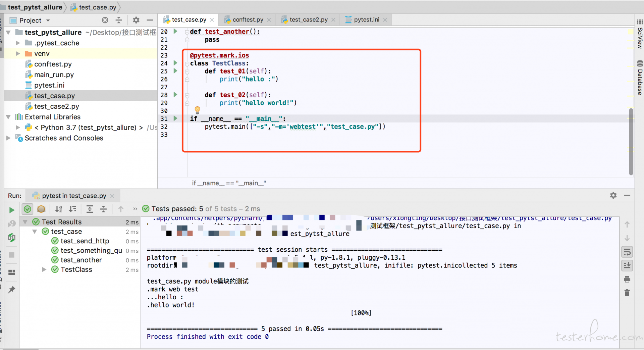Click the stop process square button

[12, 255]
